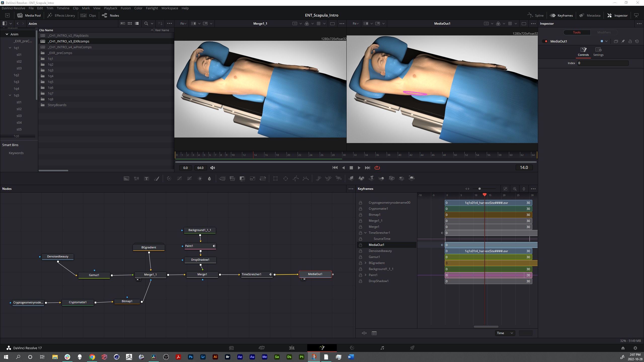
Task: Open the left viewer Fit zoom dropdown
Action: click(x=183, y=23)
